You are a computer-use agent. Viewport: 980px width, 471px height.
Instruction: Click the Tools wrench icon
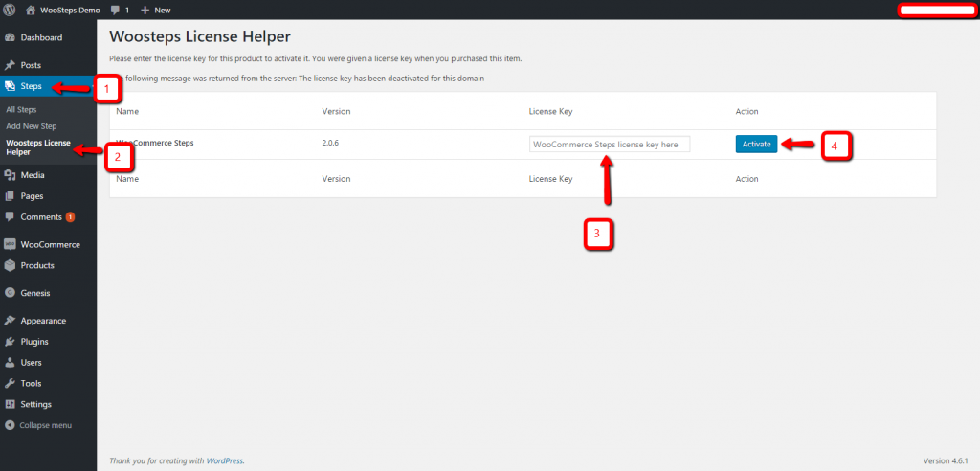click(10, 384)
